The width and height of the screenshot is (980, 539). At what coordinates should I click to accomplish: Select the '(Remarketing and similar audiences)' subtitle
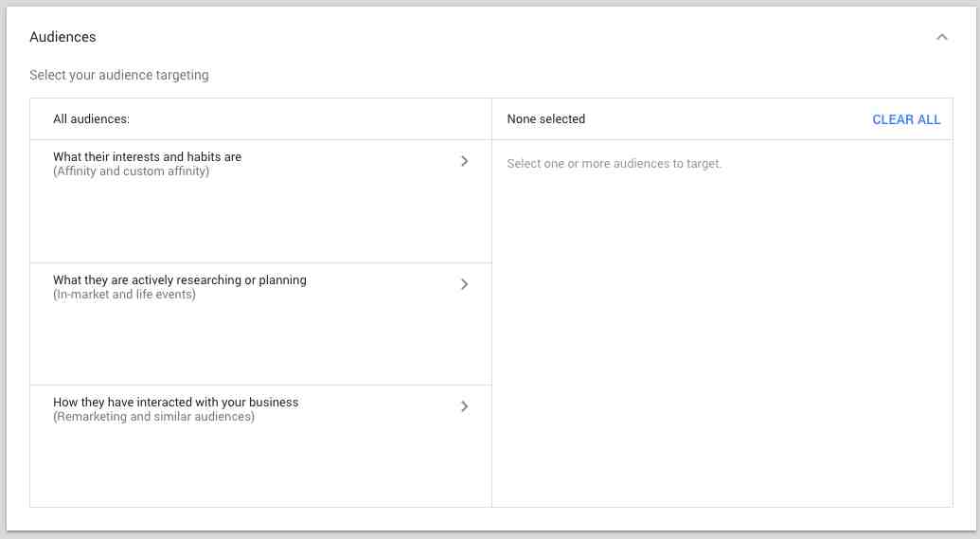point(153,417)
